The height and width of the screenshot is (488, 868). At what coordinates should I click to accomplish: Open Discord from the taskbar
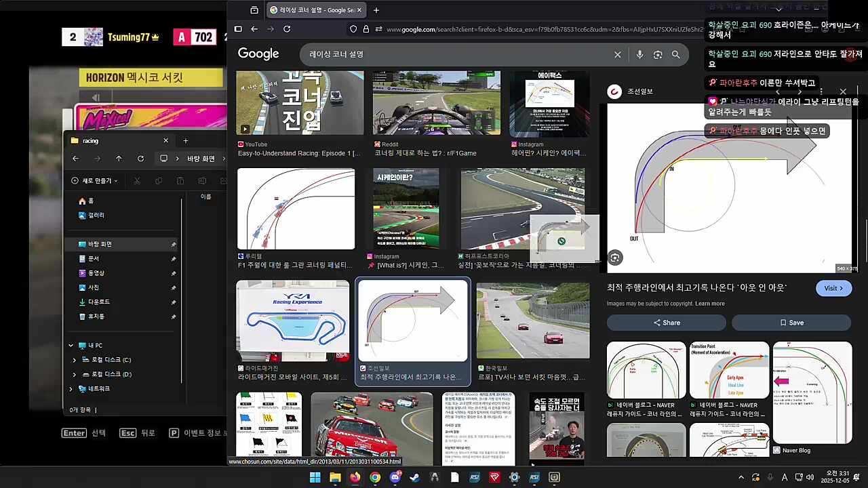(395, 477)
